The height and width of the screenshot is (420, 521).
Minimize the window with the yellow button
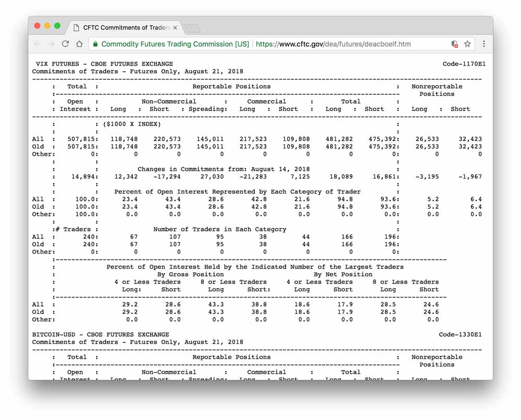click(47, 26)
